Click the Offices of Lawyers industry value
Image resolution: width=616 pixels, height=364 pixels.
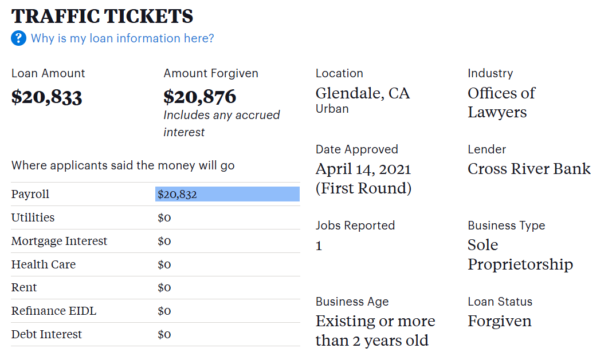point(501,102)
